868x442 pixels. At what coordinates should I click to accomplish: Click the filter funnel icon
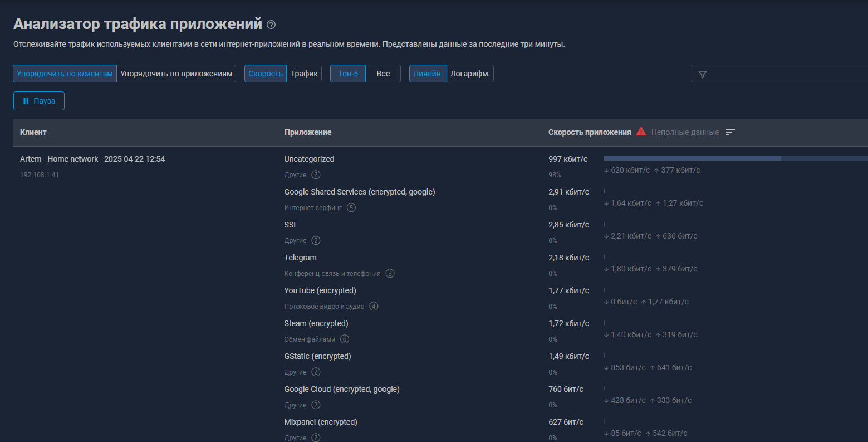[703, 74]
